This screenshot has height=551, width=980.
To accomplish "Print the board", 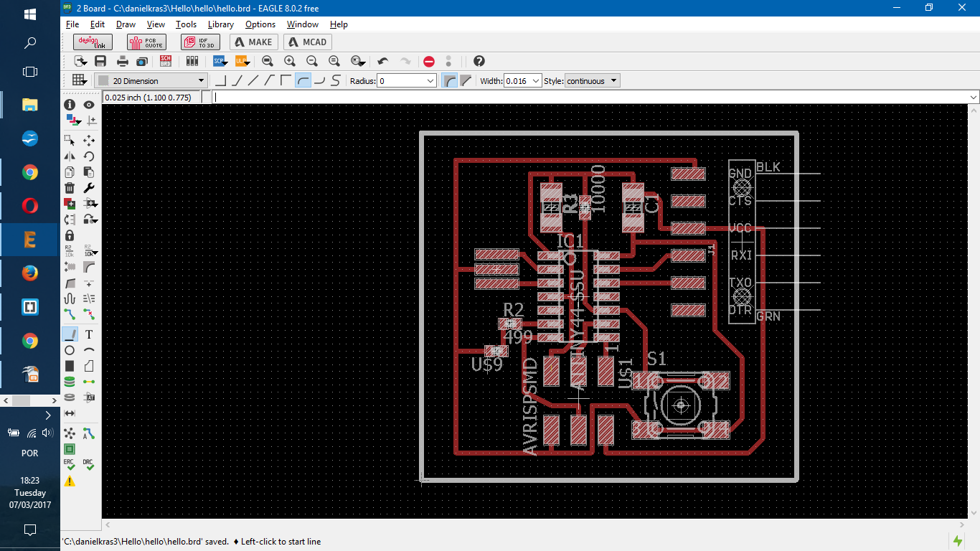I will (123, 62).
